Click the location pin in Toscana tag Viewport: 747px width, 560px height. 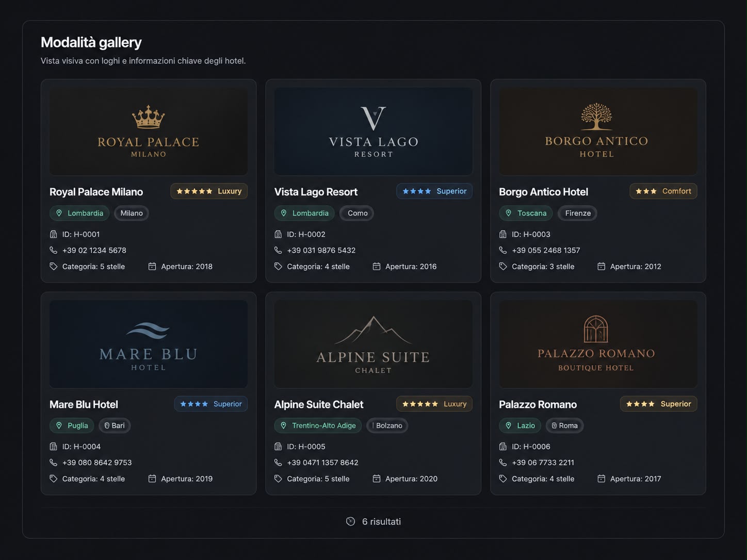pyautogui.click(x=509, y=213)
